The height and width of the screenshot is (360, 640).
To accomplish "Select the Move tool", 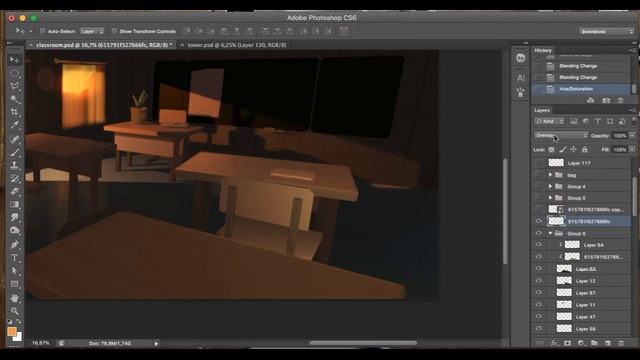I will click(x=14, y=60).
